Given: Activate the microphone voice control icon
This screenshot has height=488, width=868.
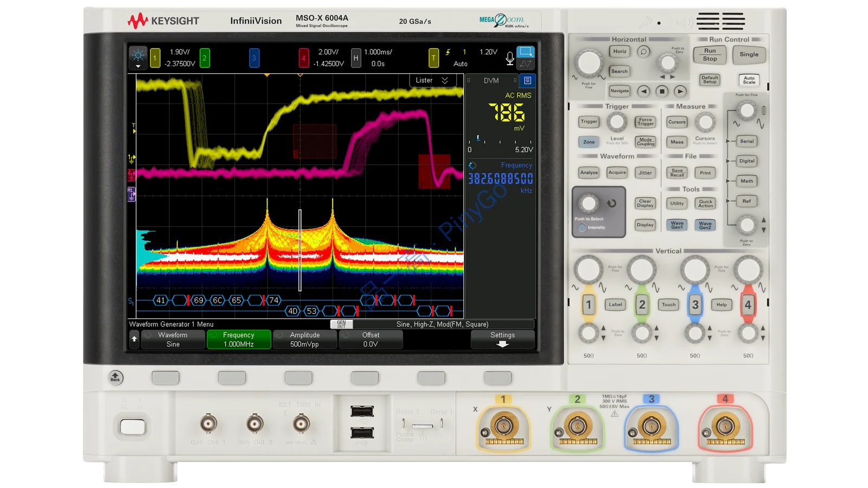Looking at the screenshot, I should [x=509, y=59].
